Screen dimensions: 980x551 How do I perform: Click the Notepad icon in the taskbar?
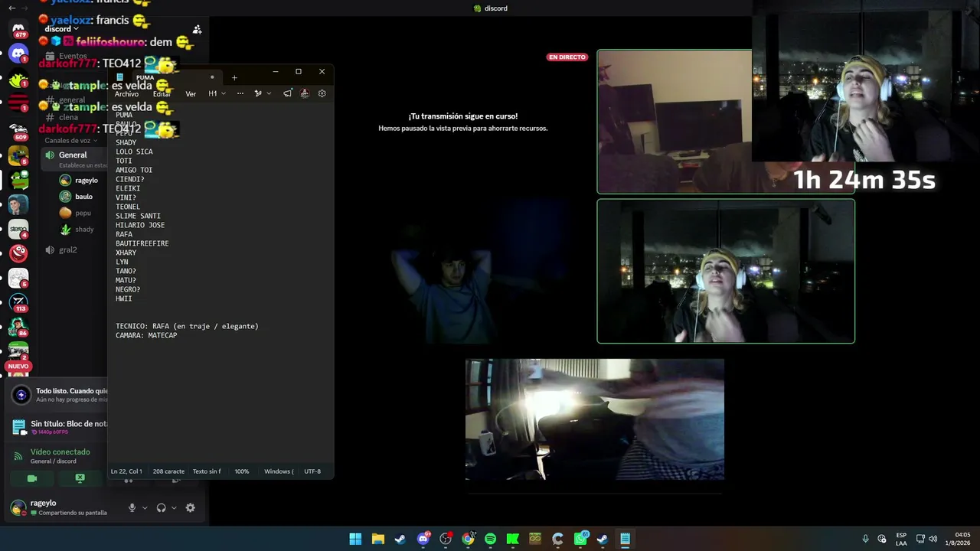click(x=625, y=539)
